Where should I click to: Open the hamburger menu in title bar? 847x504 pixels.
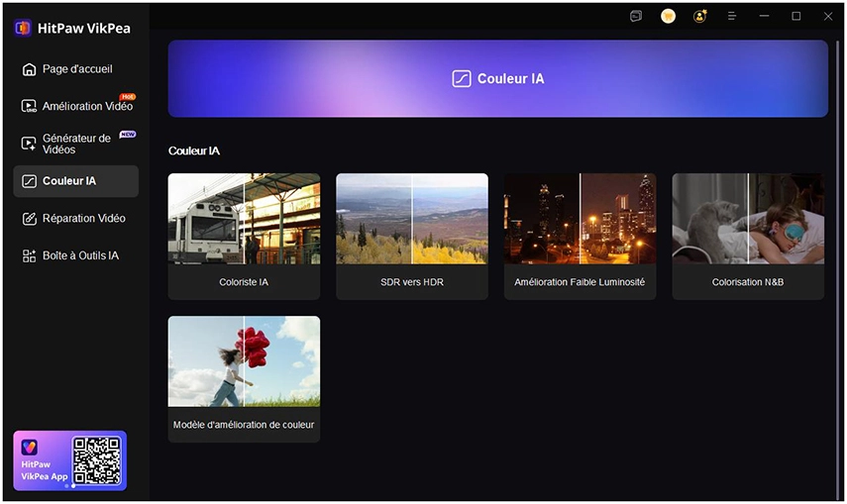pos(732,16)
